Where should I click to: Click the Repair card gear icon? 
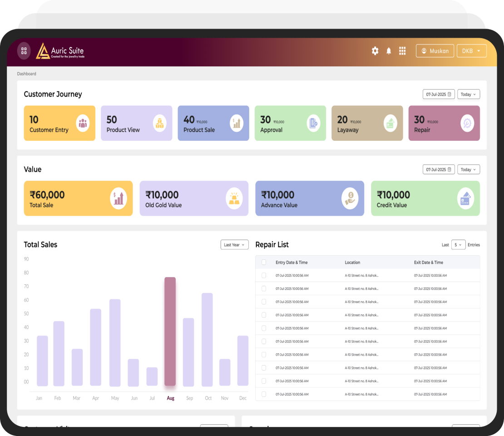[467, 123]
